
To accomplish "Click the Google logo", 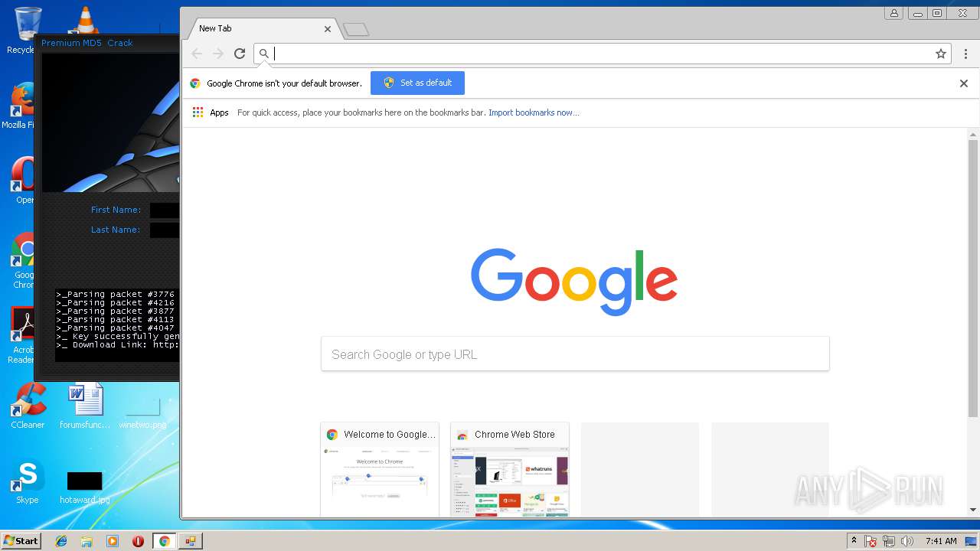I will [x=574, y=281].
